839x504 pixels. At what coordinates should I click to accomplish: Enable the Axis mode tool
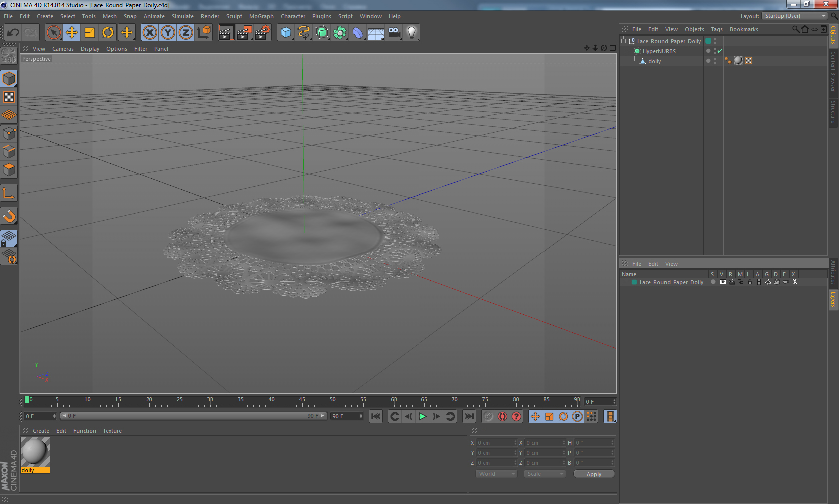[x=9, y=193]
